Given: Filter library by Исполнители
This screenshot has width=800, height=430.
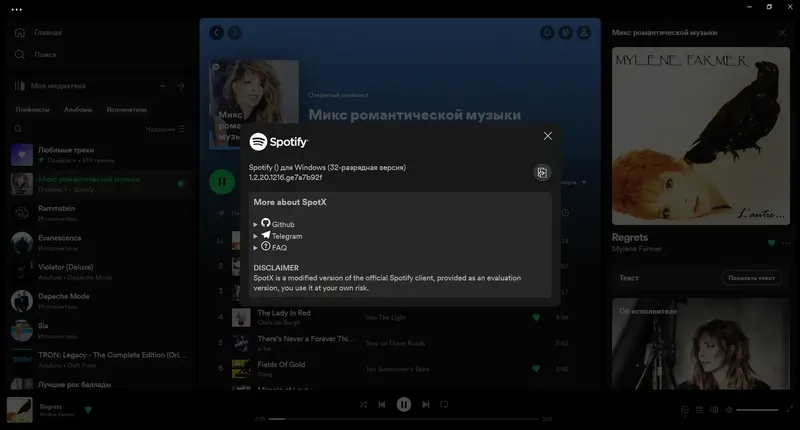Looking at the screenshot, I should point(127,109).
